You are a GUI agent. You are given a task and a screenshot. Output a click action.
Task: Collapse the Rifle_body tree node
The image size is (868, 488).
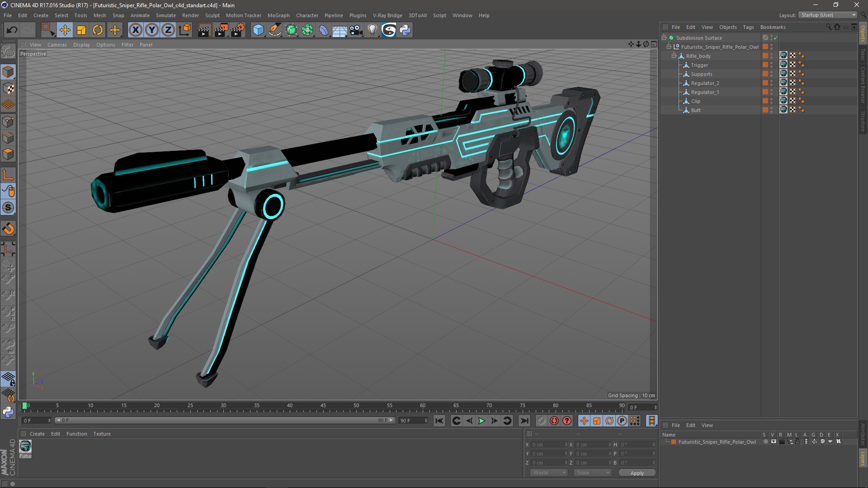674,56
